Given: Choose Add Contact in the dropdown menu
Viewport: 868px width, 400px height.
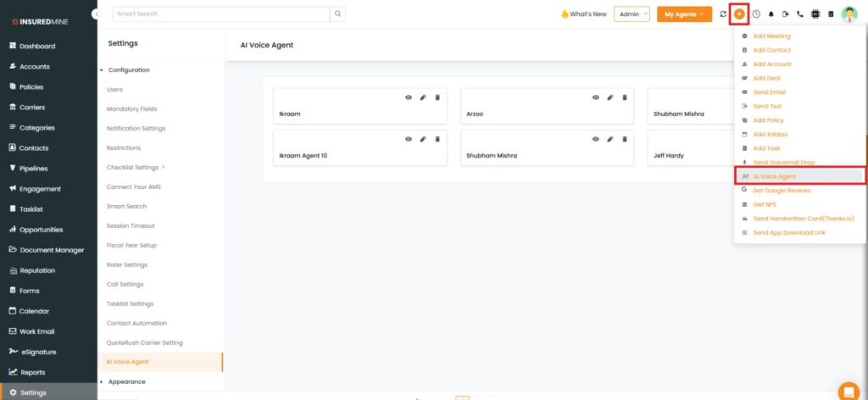Looking at the screenshot, I should (771, 50).
